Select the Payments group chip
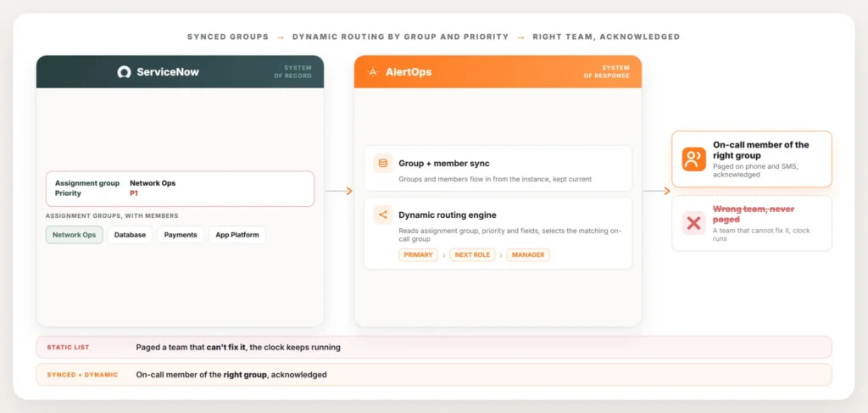 click(x=181, y=235)
